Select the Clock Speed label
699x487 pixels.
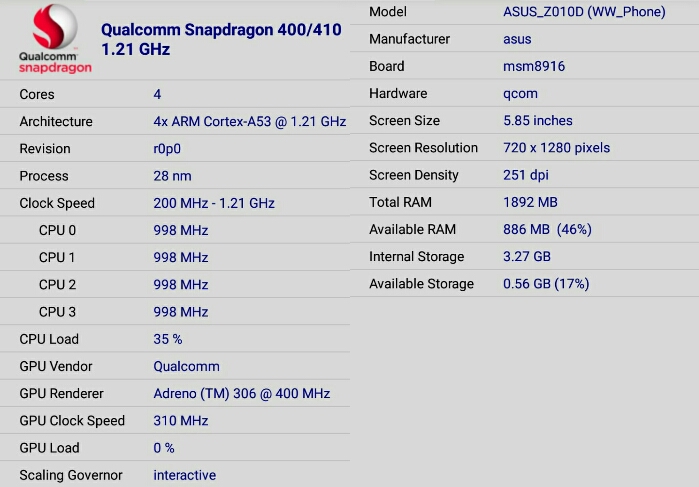pos(57,203)
